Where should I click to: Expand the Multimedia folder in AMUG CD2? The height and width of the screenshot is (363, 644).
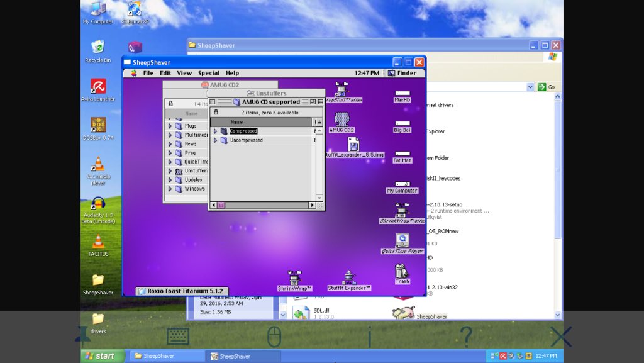click(x=170, y=135)
